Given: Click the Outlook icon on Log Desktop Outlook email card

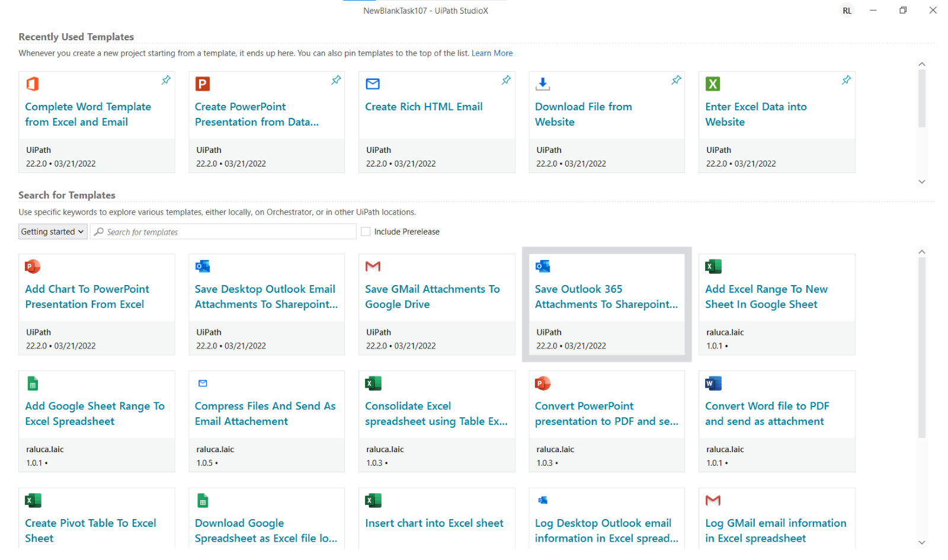Looking at the screenshot, I should [543, 501].
